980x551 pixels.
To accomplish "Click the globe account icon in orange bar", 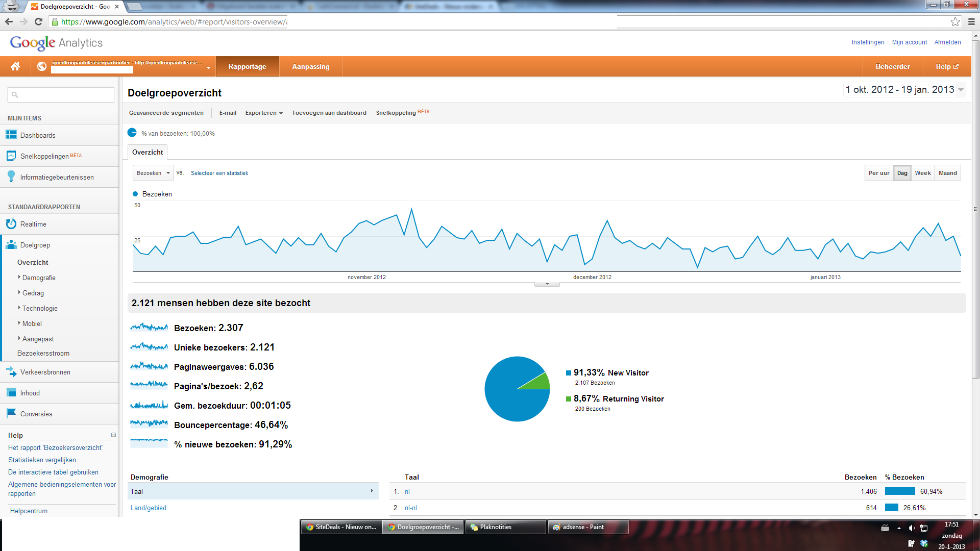I will pyautogui.click(x=42, y=66).
